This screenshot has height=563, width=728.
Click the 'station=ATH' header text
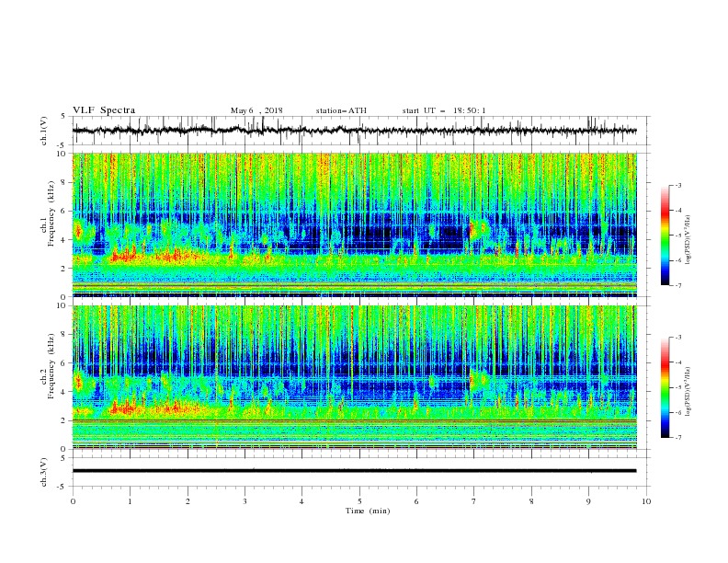click(x=341, y=110)
